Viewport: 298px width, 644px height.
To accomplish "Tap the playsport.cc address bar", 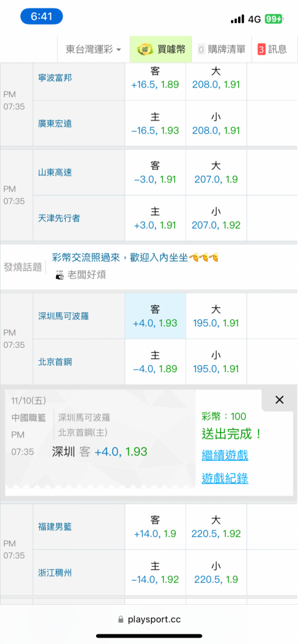I will [x=149, y=619].
